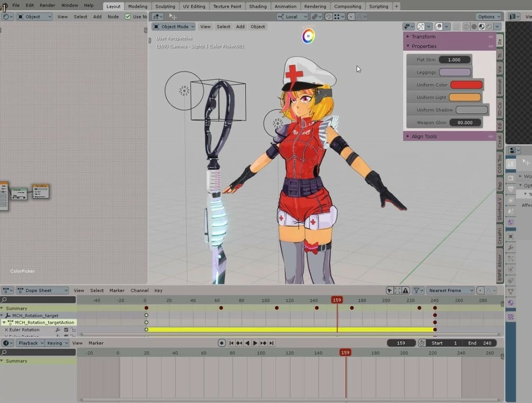Open the Render menu

pos(47,5)
